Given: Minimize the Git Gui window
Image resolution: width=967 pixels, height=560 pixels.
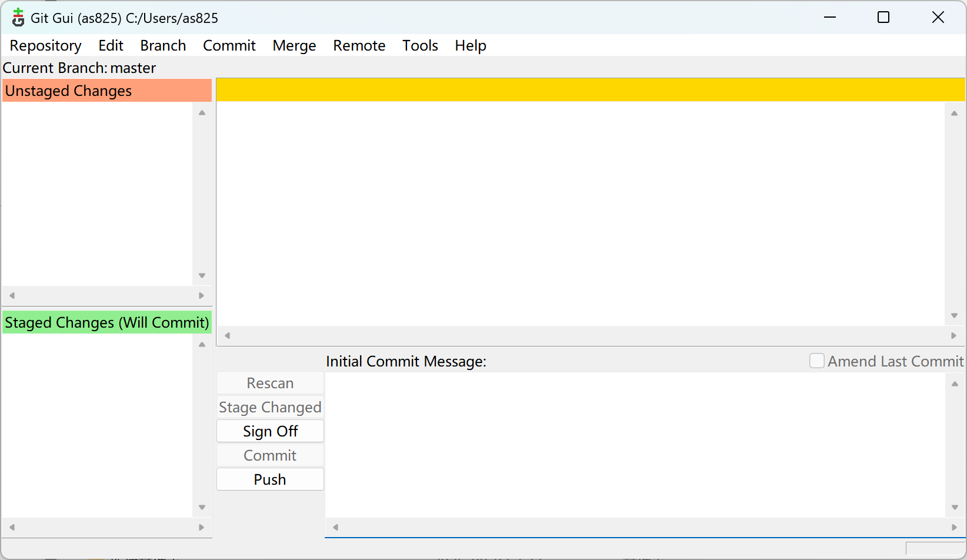Looking at the screenshot, I should 830,18.
